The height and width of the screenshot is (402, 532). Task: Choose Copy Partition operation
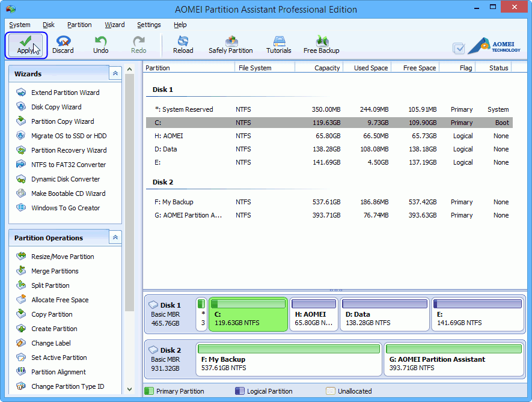click(52, 314)
